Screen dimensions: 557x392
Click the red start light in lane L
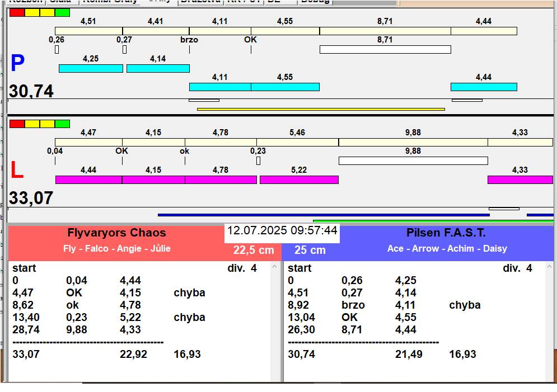[17, 124]
